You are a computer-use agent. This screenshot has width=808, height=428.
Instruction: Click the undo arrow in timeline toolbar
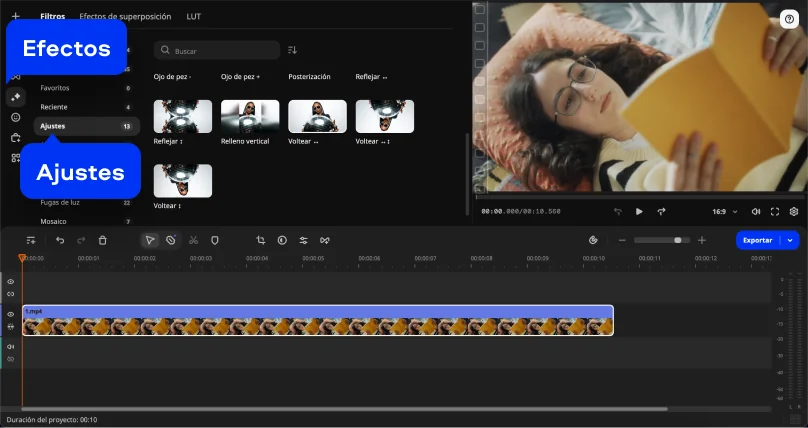pos(60,240)
